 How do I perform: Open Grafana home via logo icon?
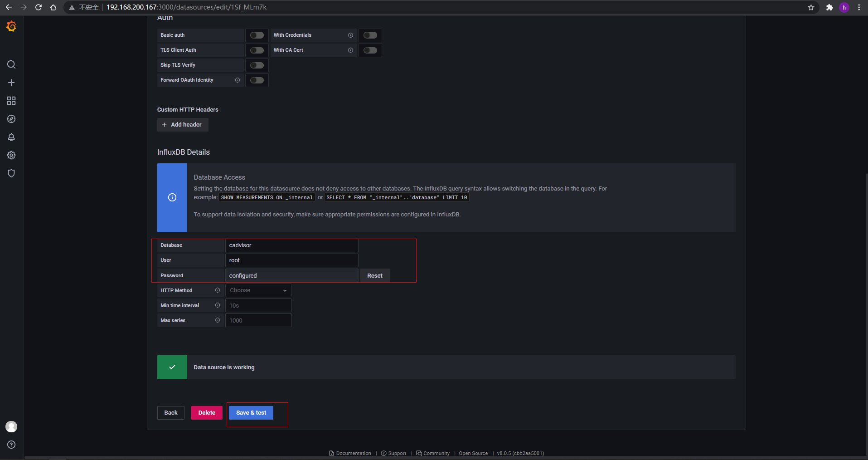(11, 27)
